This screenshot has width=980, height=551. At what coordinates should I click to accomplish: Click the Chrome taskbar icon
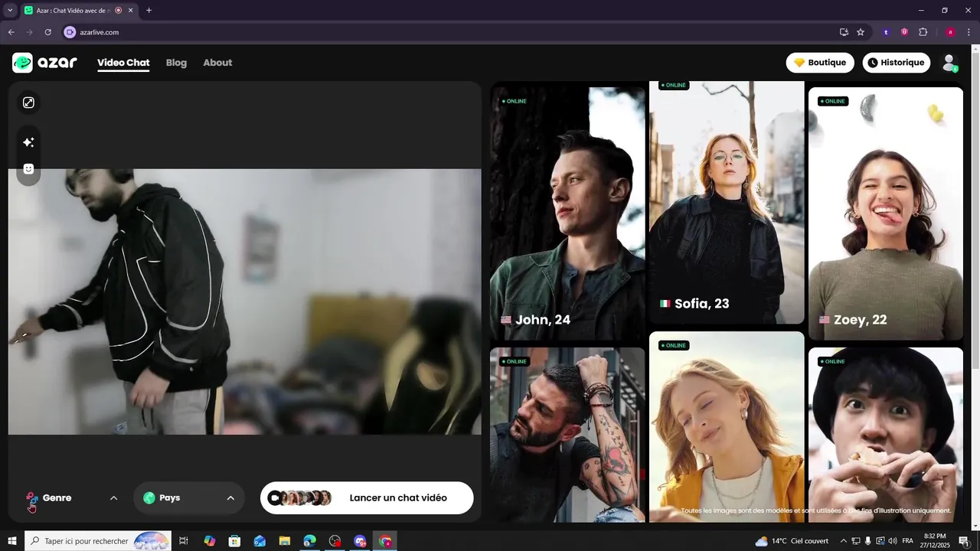385,541
